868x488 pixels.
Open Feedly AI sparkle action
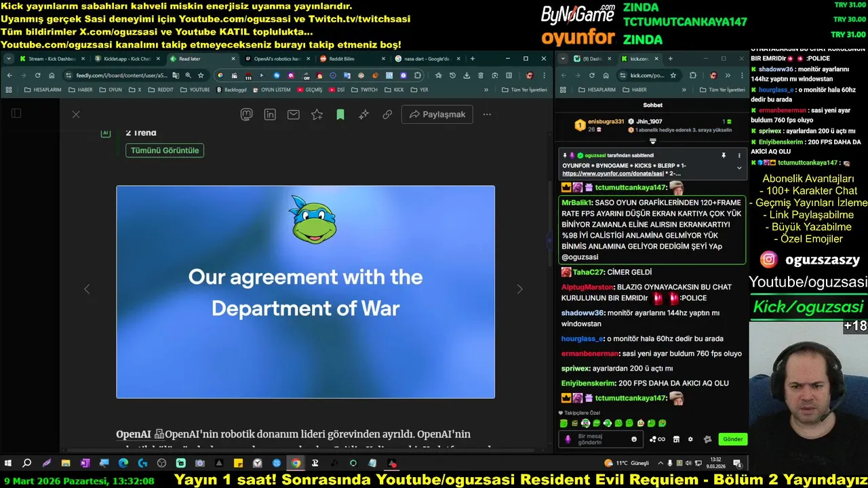click(363, 115)
